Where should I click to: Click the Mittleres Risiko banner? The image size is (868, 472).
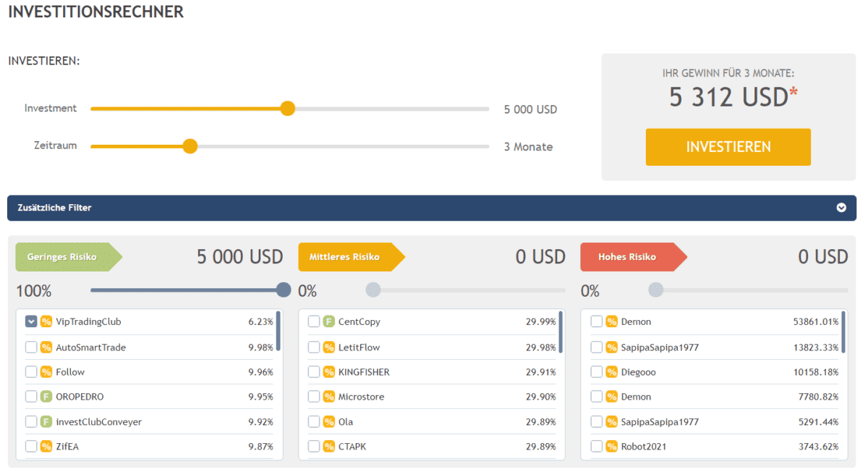coord(345,257)
